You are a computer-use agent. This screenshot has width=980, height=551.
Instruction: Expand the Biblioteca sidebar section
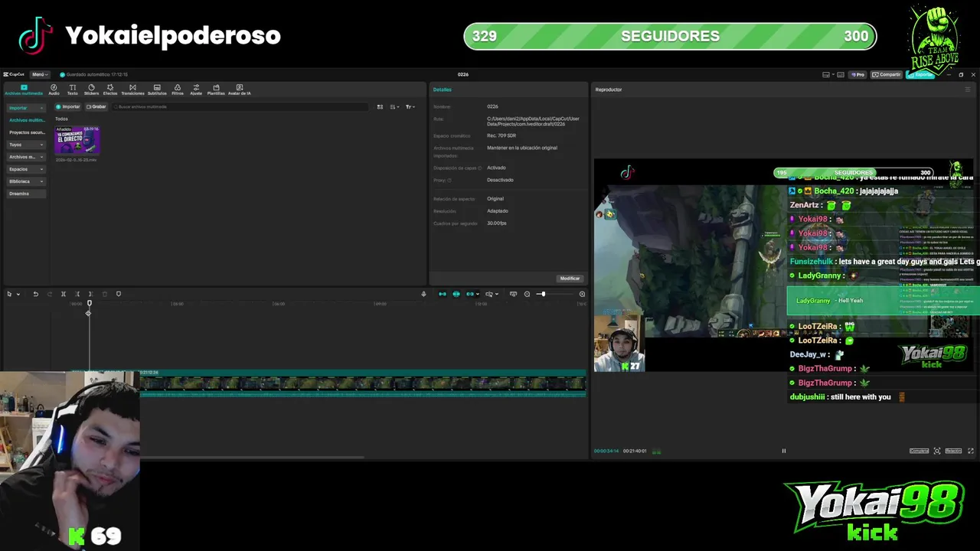[x=26, y=181]
